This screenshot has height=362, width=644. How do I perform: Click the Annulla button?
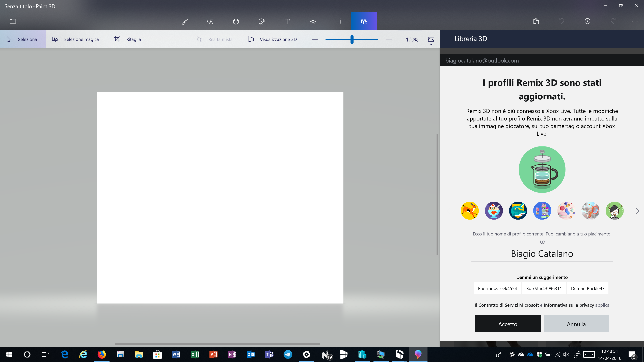576,324
